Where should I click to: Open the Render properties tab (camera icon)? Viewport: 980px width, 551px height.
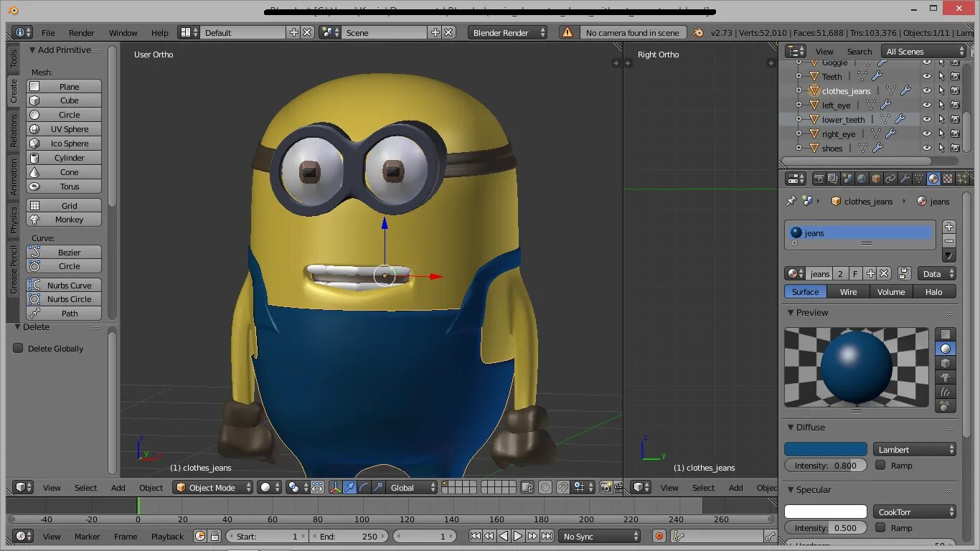[818, 179]
